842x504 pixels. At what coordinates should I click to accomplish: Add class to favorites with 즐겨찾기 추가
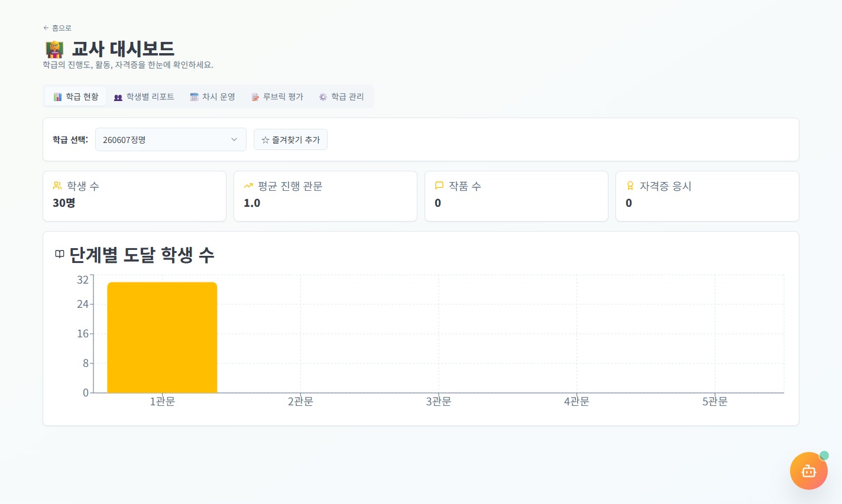pyautogui.click(x=290, y=139)
